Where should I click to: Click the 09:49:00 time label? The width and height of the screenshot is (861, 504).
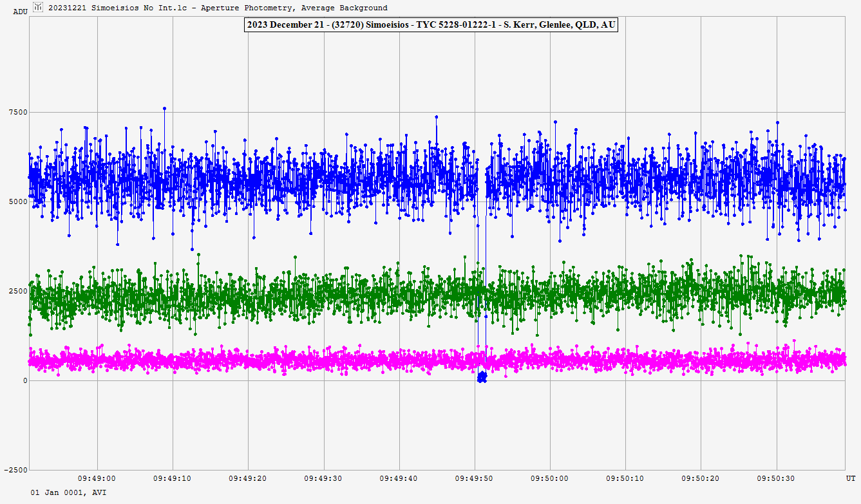point(97,478)
